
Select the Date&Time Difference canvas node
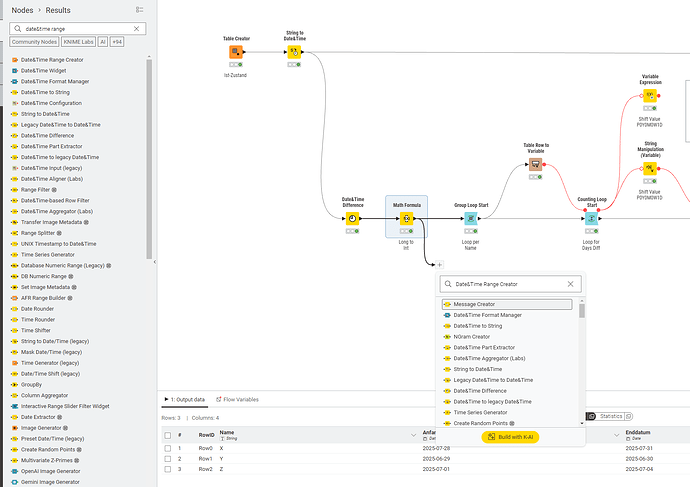click(352, 218)
